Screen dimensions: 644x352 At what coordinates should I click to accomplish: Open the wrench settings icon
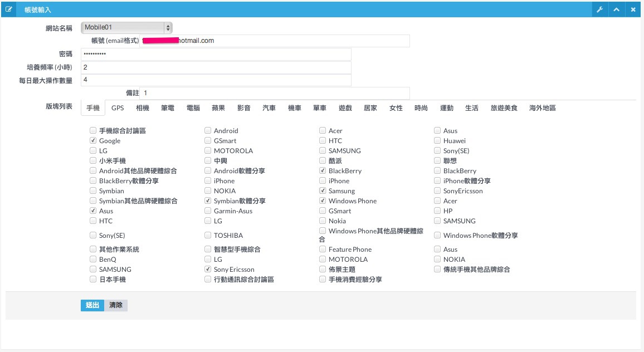[x=599, y=9]
